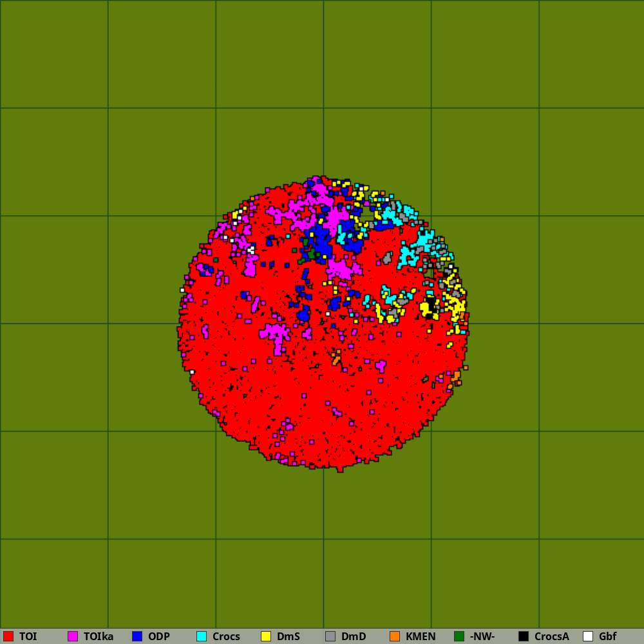Select the TOI legend label
The width and height of the screenshot is (644, 644).
tap(28, 636)
